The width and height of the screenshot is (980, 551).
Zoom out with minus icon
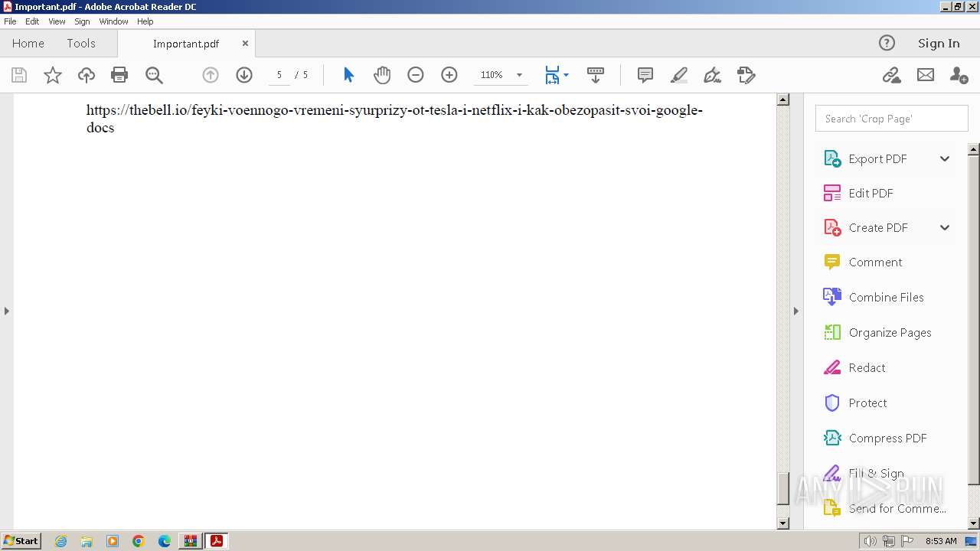[416, 75]
